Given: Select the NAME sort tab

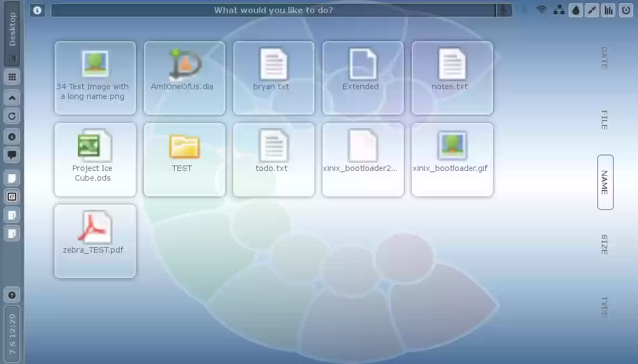Looking at the screenshot, I should [605, 182].
